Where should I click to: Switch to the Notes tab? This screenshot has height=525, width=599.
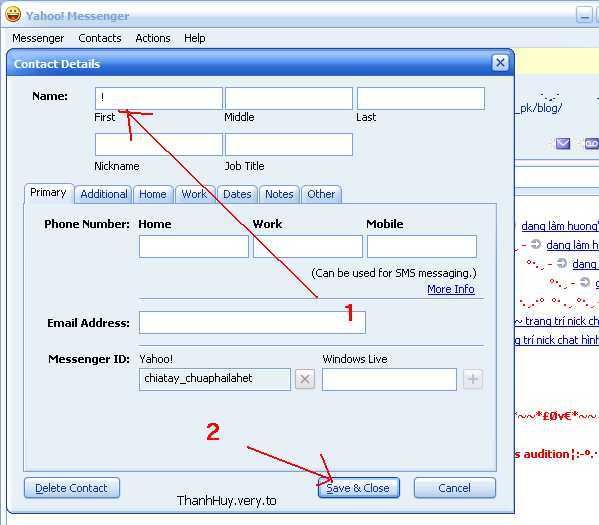click(279, 194)
